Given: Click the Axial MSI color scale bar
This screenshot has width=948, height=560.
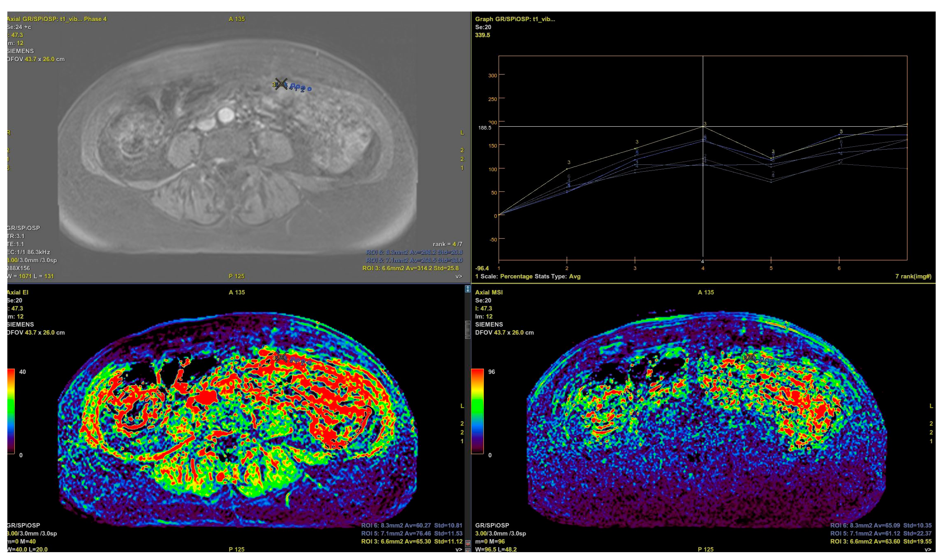Looking at the screenshot, I should [477, 411].
